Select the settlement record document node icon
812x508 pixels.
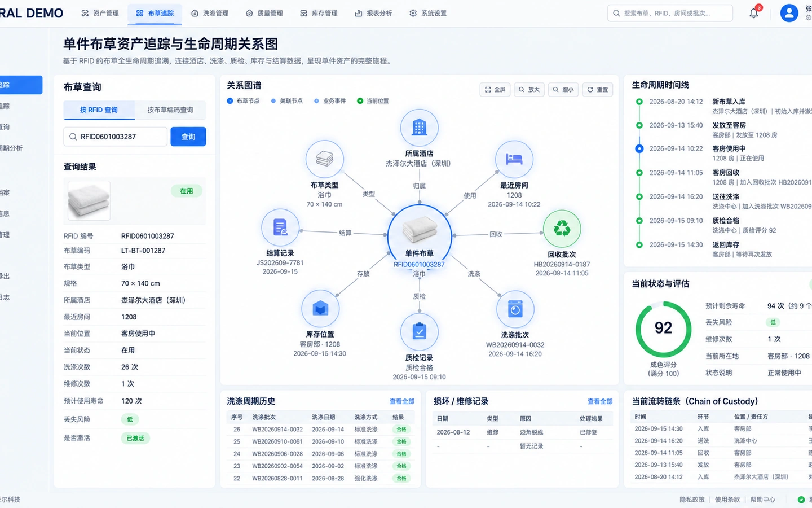point(280,227)
